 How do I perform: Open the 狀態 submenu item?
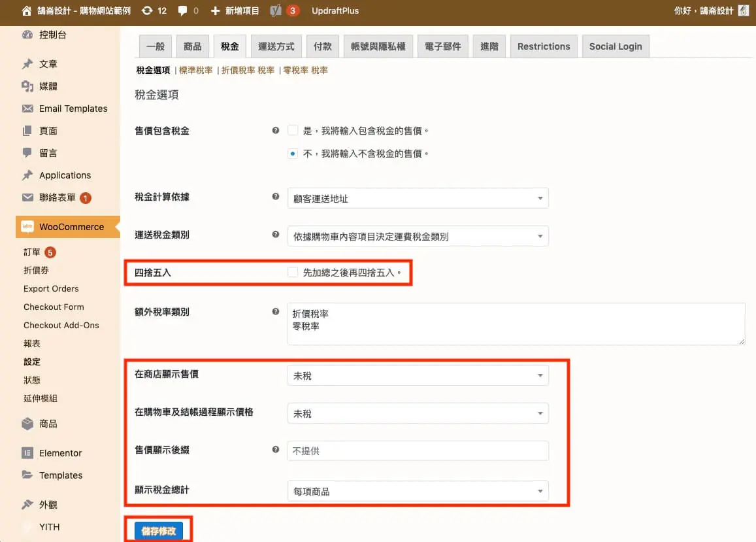(32, 381)
